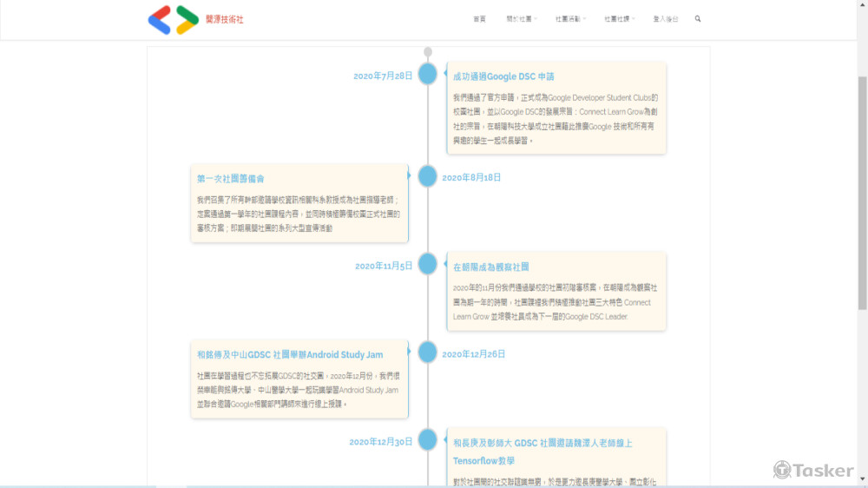
Task: Click the 第一次社團籌備會 card description paragraph
Action: (299, 214)
